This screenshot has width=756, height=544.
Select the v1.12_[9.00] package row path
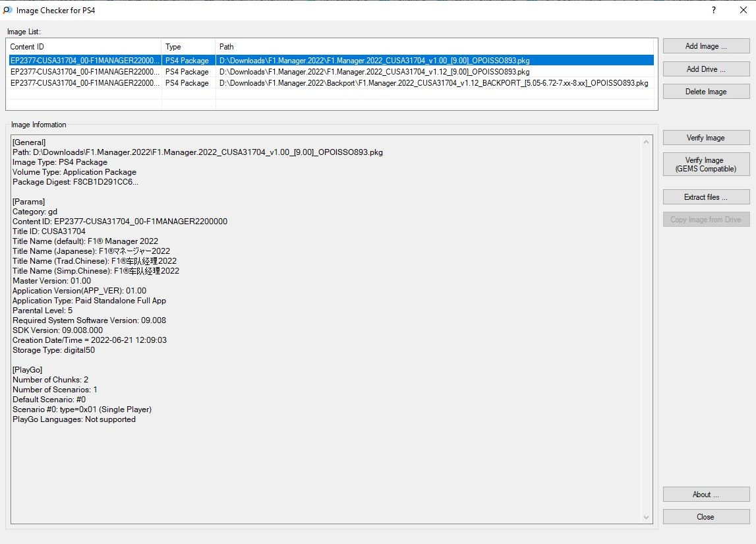click(374, 72)
